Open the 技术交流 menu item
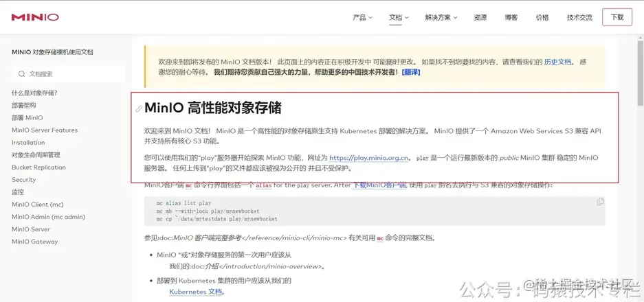Image resolution: width=644 pixels, height=302 pixels. pos(579,18)
